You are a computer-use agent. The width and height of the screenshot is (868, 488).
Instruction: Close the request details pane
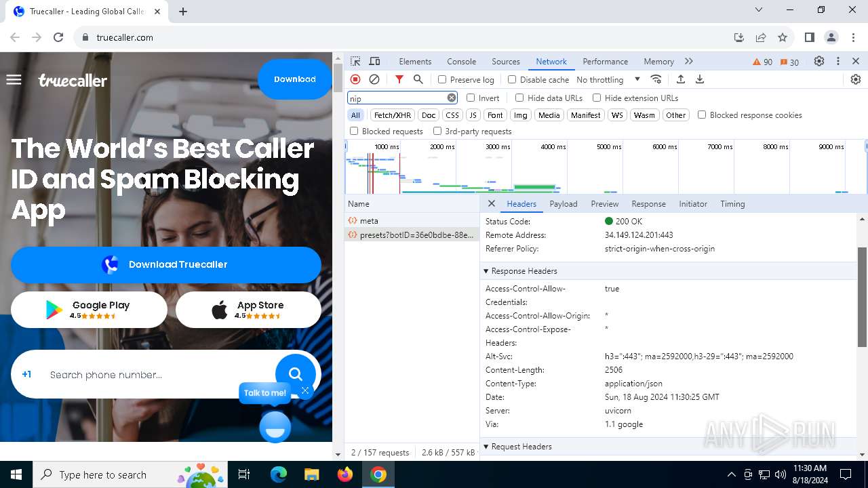click(492, 203)
